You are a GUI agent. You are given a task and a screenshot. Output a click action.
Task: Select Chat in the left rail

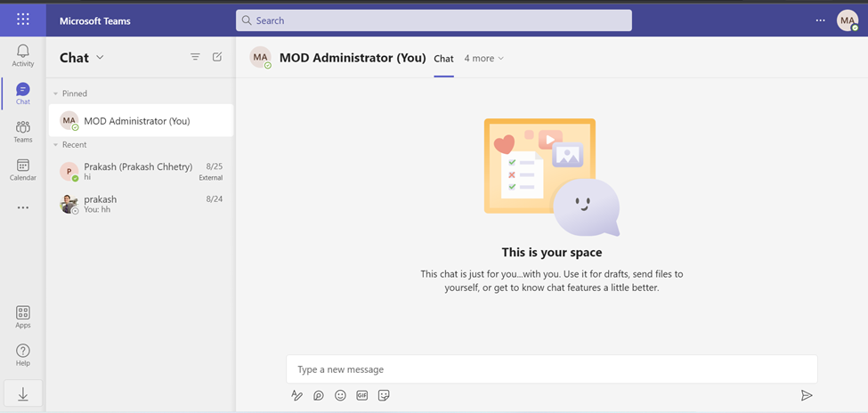[22, 93]
